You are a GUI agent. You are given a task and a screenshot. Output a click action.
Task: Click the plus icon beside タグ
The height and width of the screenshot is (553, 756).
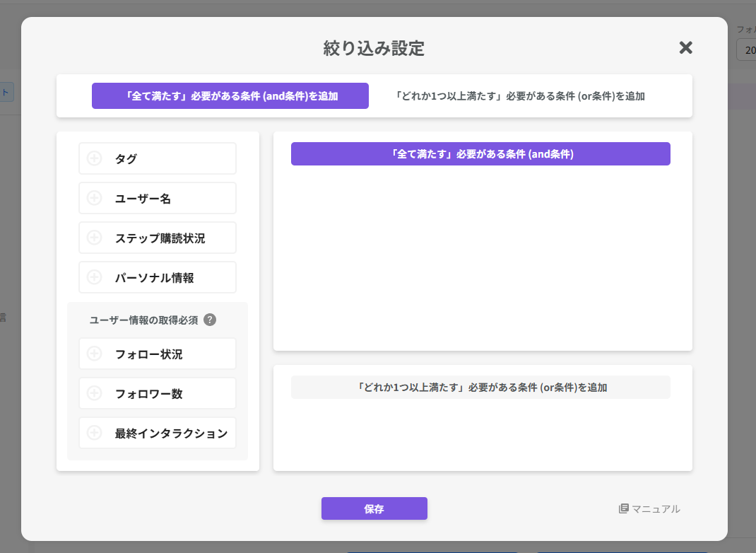[x=94, y=158]
